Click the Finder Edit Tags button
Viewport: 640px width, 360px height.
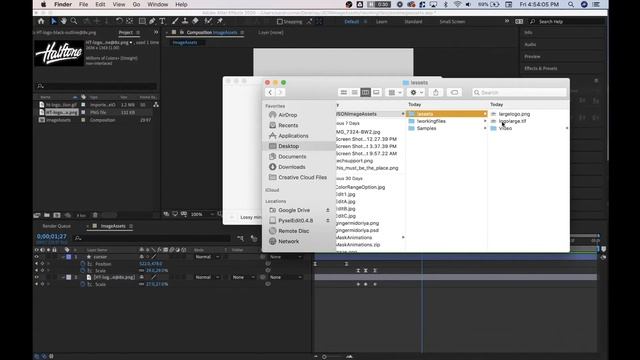pyautogui.click(x=454, y=93)
